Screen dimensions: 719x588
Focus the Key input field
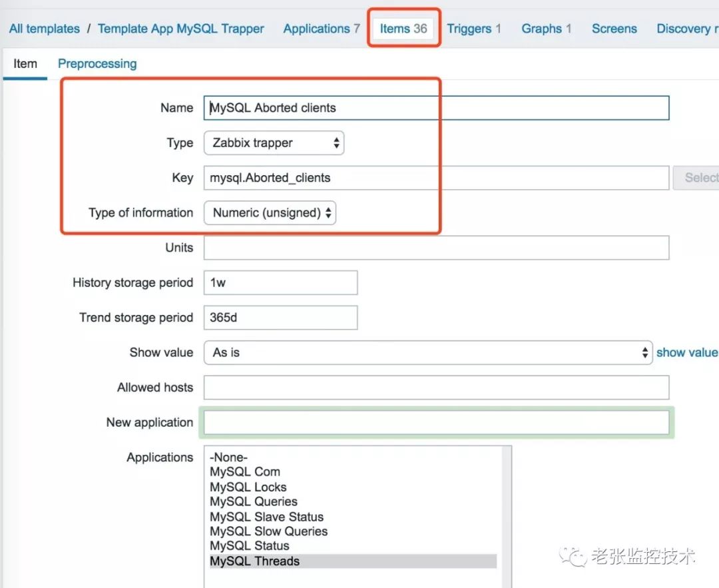click(436, 178)
